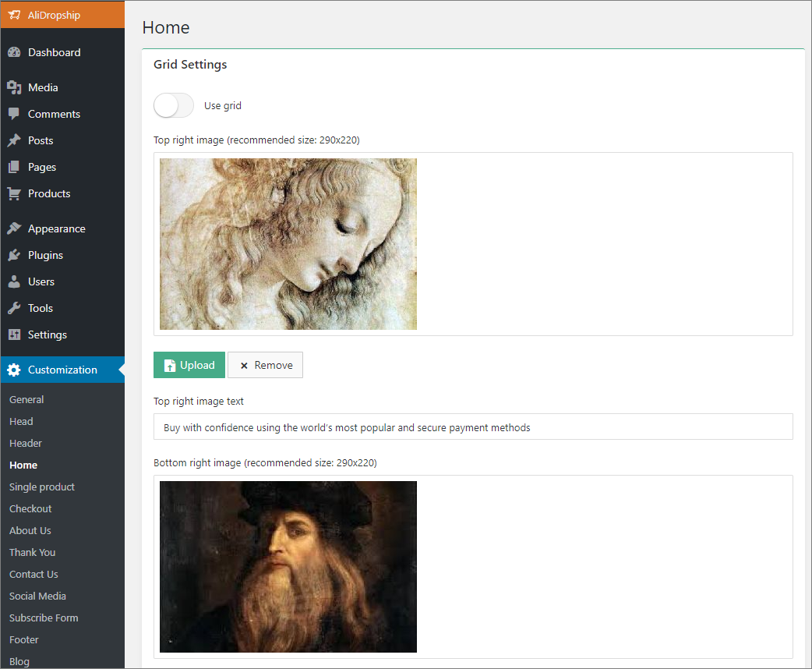Click the Plugins plug icon

[14, 255]
